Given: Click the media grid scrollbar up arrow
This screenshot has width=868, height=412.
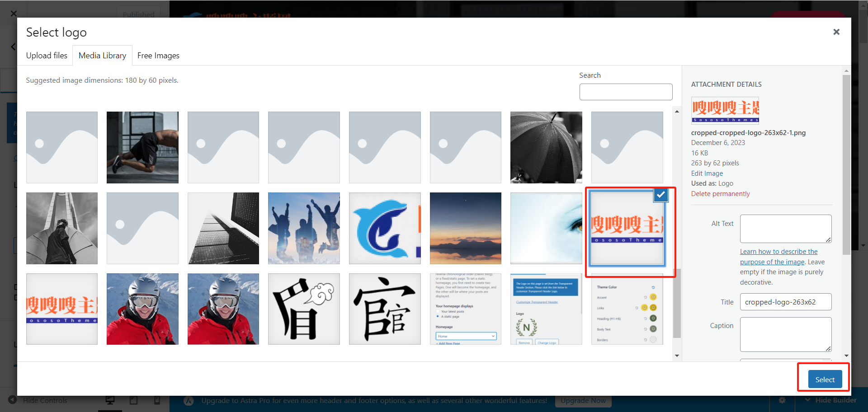Looking at the screenshot, I should click(677, 112).
